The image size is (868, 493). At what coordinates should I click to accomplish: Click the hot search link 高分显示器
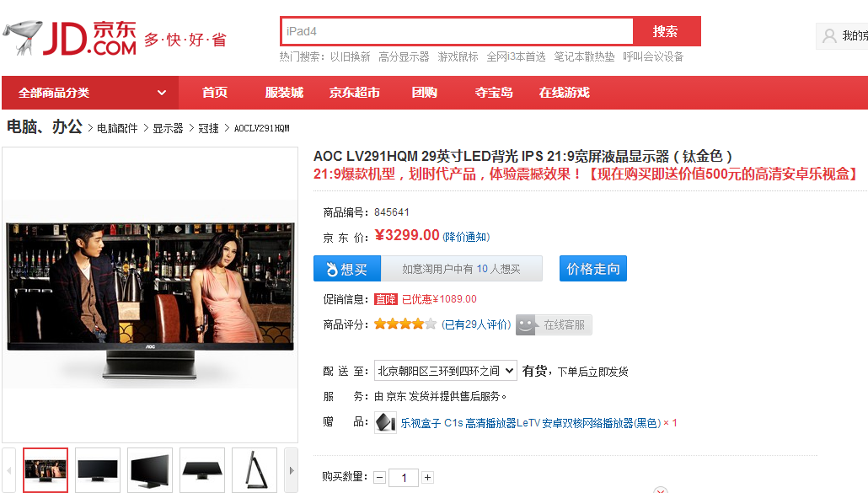tap(404, 56)
